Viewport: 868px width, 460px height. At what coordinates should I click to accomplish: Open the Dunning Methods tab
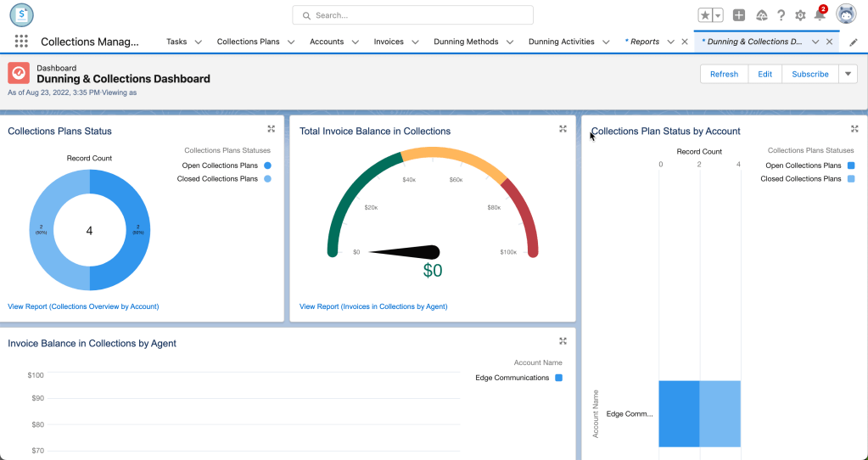point(466,42)
